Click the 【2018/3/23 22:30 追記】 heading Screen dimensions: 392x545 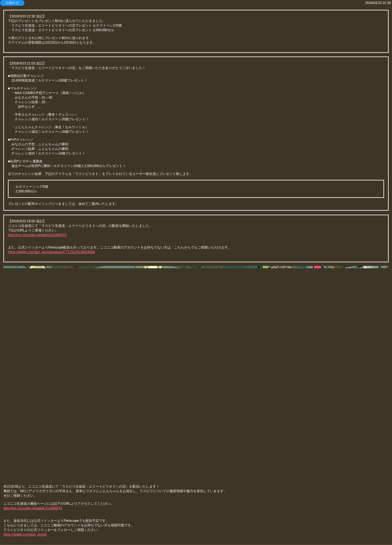click(27, 16)
